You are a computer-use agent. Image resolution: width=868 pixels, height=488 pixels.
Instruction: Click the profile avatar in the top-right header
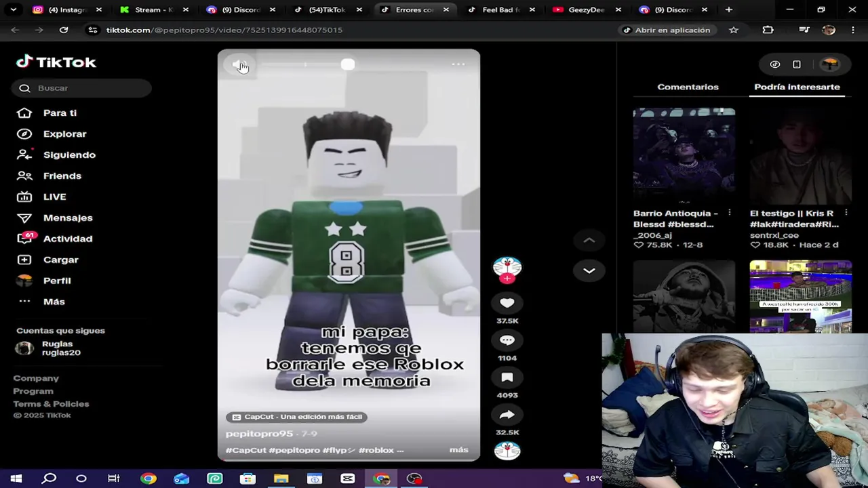click(x=830, y=64)
